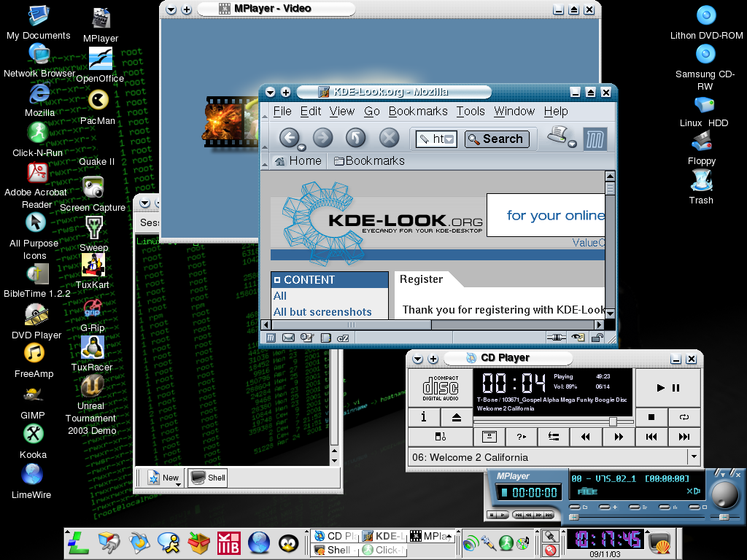This screenshot has height=560, width=747.
Task: Click Mozilla's Forward navigation button
Action: [x=322, y=138]
